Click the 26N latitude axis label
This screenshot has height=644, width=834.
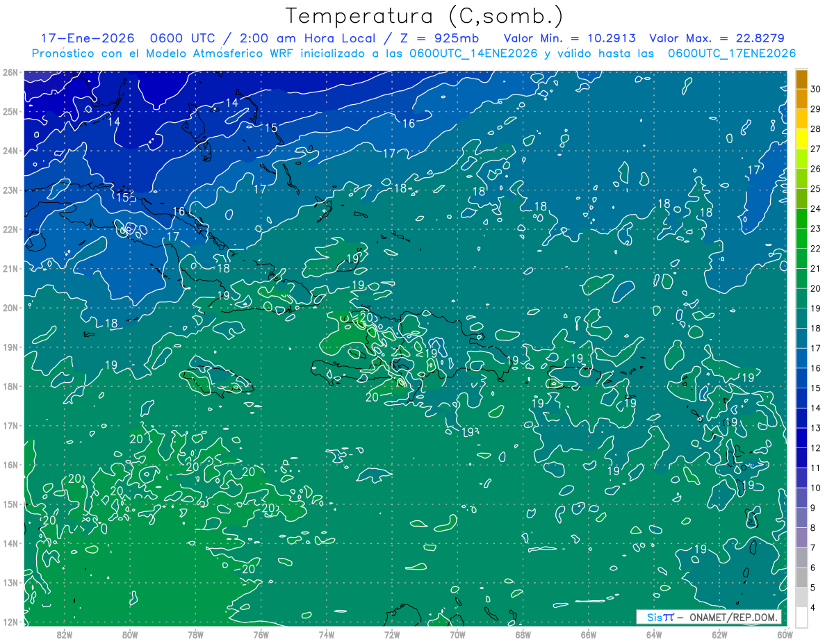click(x=10, y=72)
